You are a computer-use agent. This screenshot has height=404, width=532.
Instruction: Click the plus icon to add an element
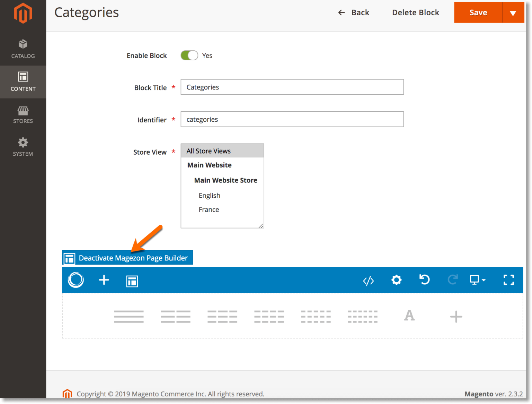[104, 280]
